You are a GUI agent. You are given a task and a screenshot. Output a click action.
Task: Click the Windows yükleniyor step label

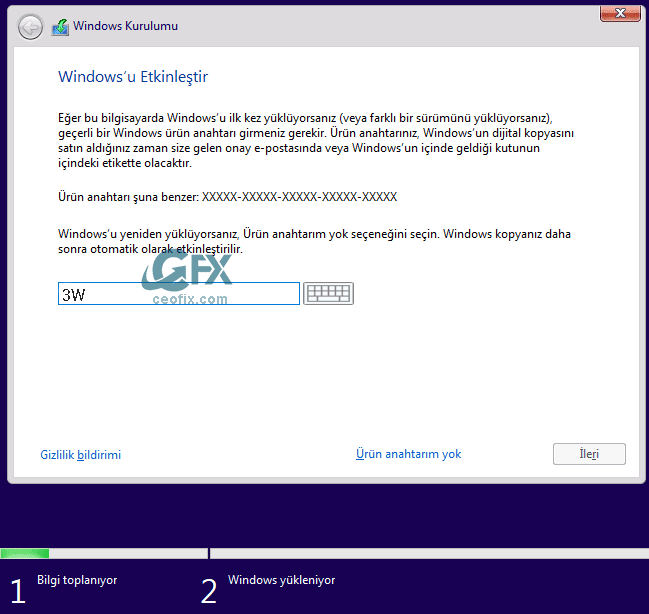coord(281,580)
